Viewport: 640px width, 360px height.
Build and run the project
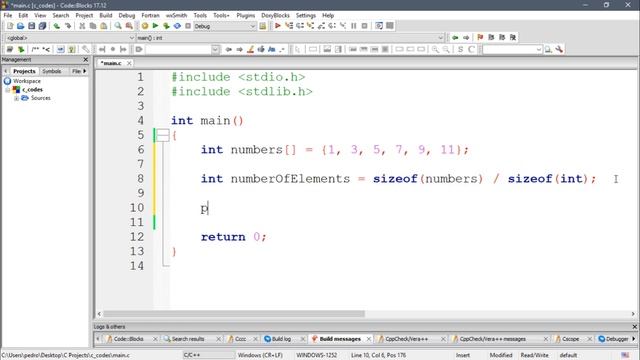pyautogui.click(x=166, y=26)
